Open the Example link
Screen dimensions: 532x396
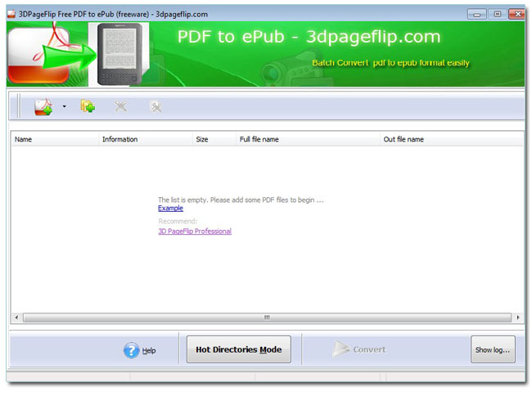click(x=170, y=208)
